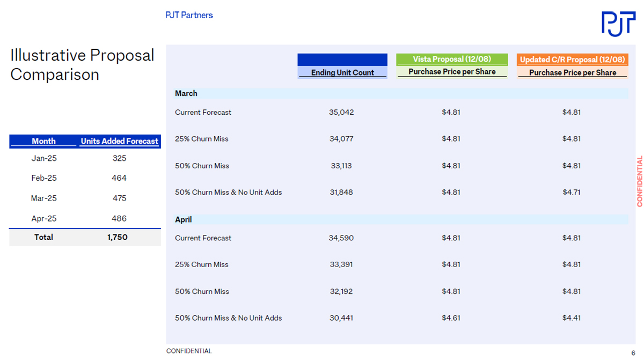
Task: Click the Month column header
Action: pos(43,141)
